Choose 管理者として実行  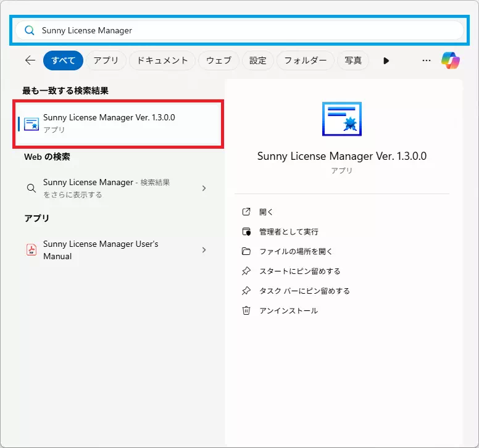[x=289, y=232]
